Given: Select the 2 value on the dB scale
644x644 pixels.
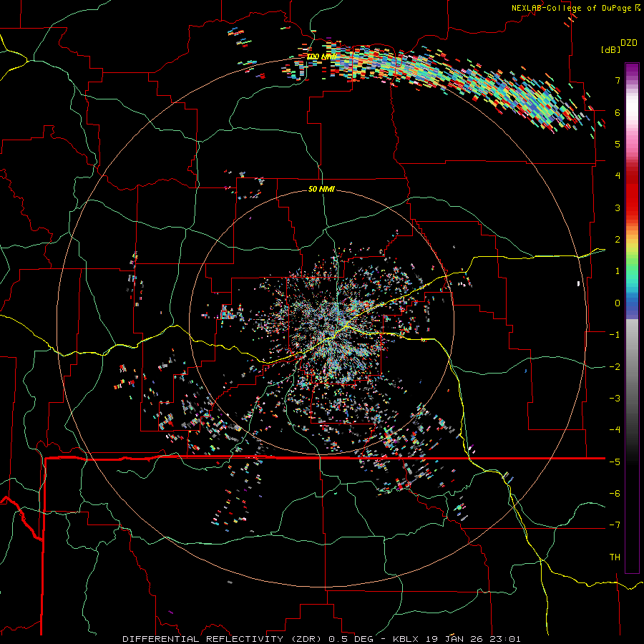Looking at the screenshot, I should click(x=618, y=240).
